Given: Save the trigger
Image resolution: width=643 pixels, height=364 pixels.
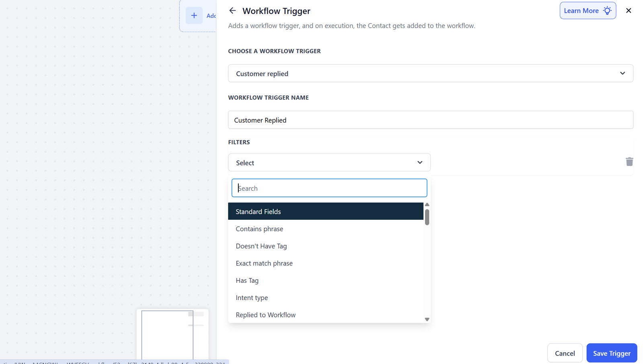Looking at the screenshot, I should (612, 353).
